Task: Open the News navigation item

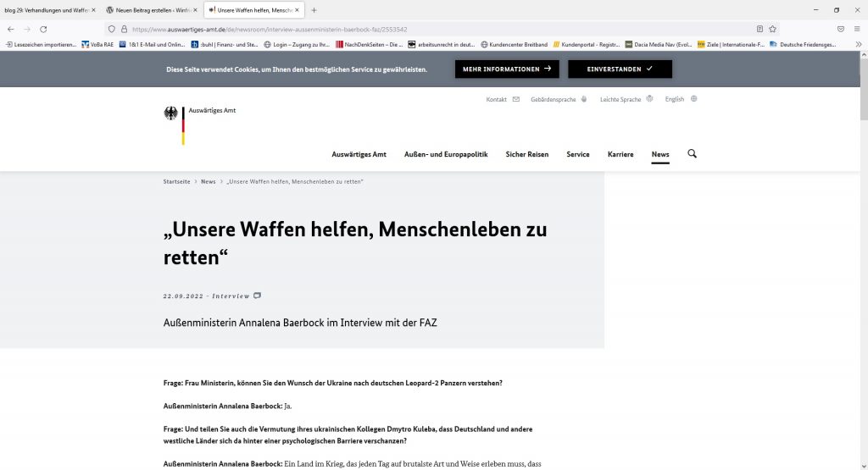Action: coord(660,154)
